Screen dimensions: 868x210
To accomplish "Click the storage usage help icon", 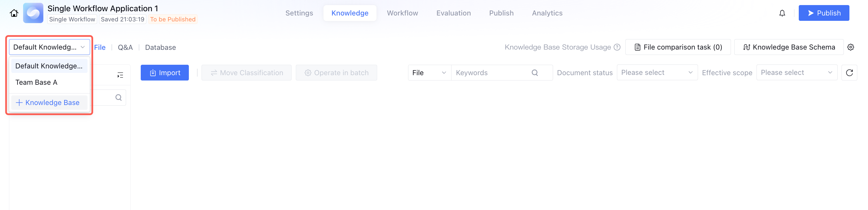I will pyautogui.click(x=617, y=47).
